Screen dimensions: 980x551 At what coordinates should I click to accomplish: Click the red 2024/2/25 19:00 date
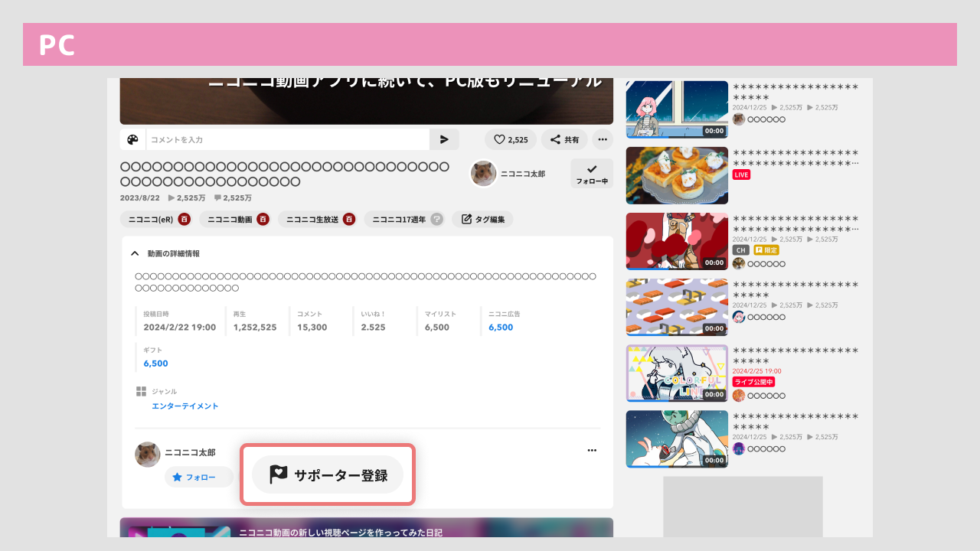point(757,370)
